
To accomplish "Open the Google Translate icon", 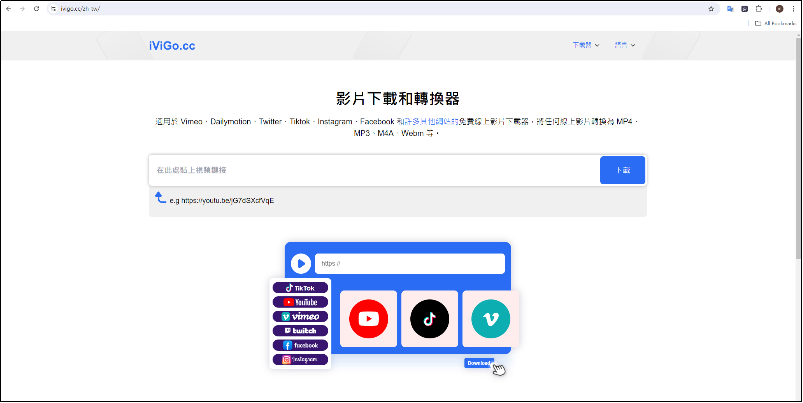I will pyautogui.click(x=730, y=9).
